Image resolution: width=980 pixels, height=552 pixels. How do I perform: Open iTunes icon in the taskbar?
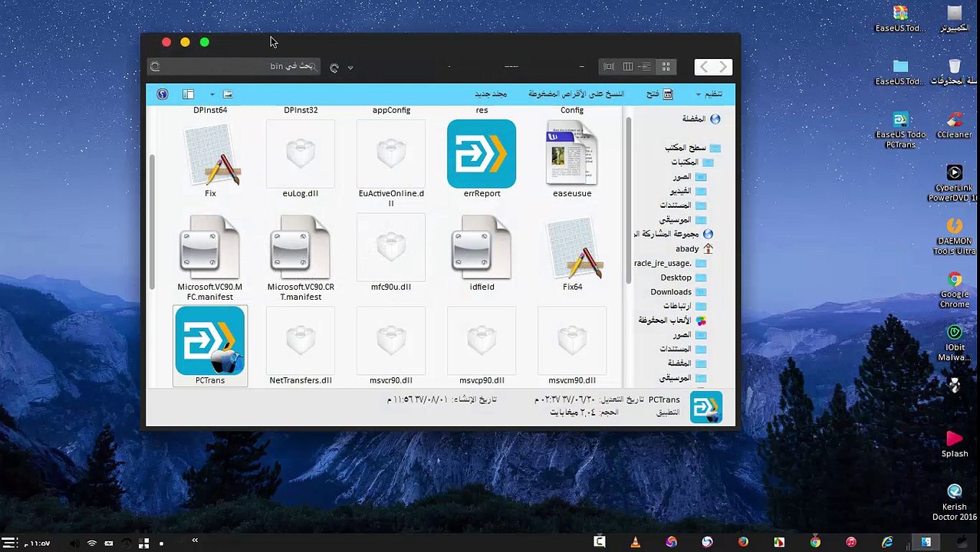coord(851,542)
